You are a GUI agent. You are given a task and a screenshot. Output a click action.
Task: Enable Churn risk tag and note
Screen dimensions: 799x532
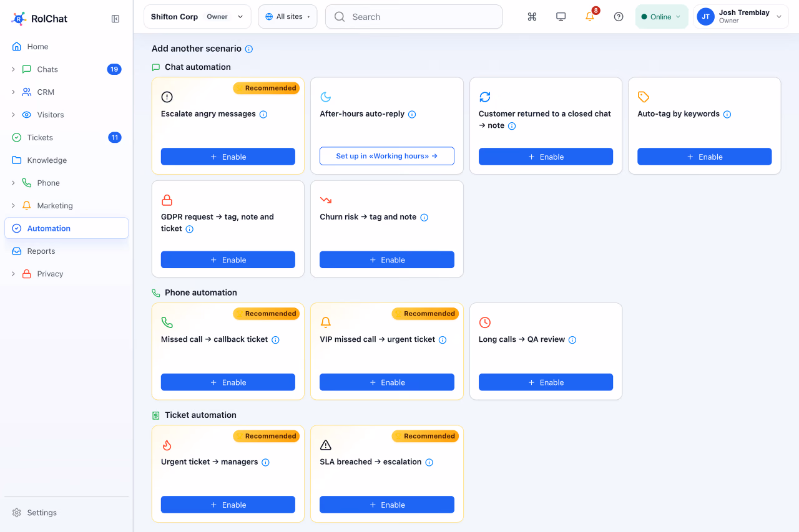(x=387, y=260)
